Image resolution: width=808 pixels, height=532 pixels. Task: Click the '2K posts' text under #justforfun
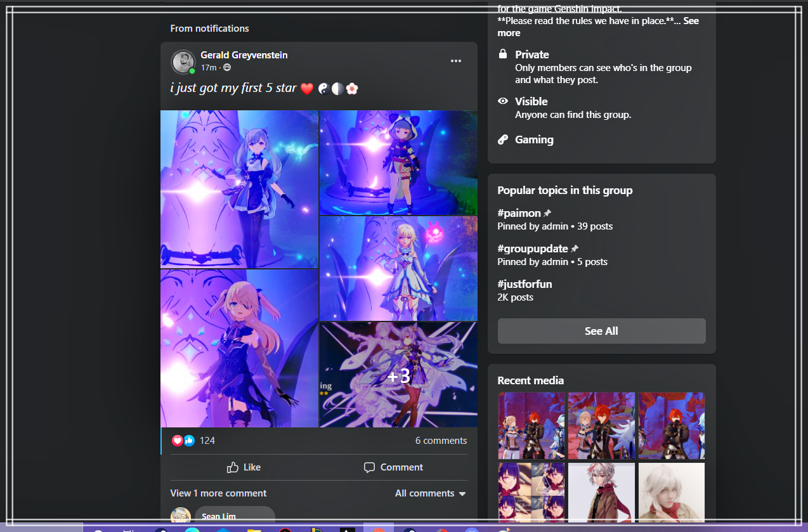516,297
